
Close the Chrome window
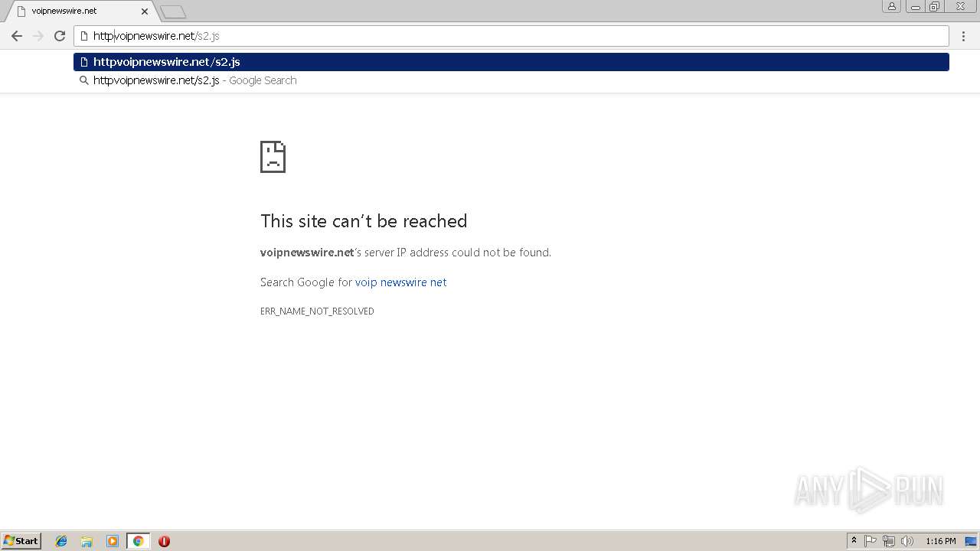(960, 6)
